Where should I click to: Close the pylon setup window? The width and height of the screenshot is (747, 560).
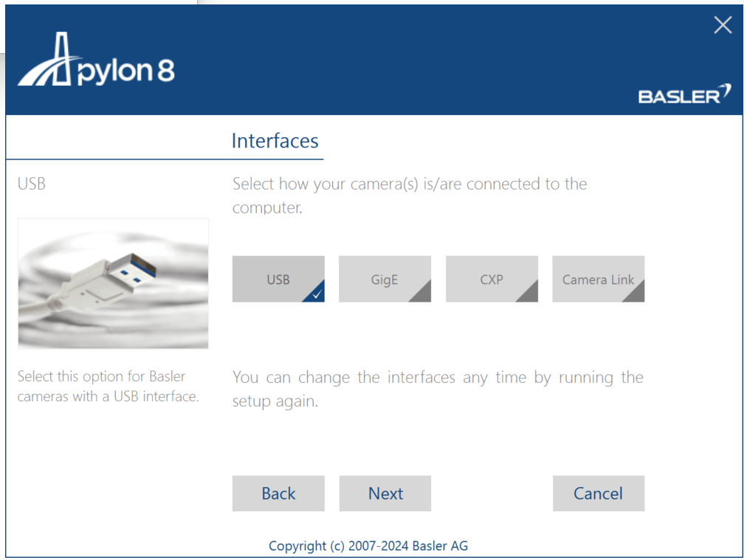tap(723, 26)
